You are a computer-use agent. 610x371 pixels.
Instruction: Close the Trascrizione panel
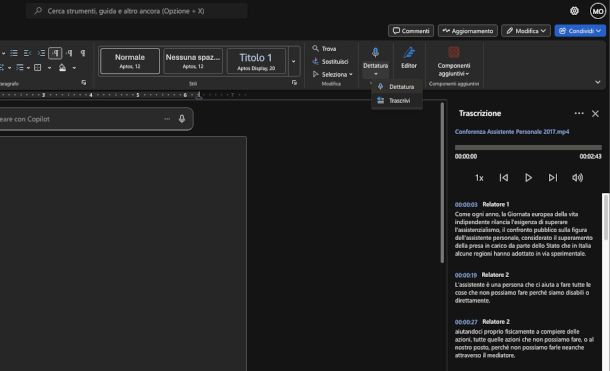click(x=595, y=114)
